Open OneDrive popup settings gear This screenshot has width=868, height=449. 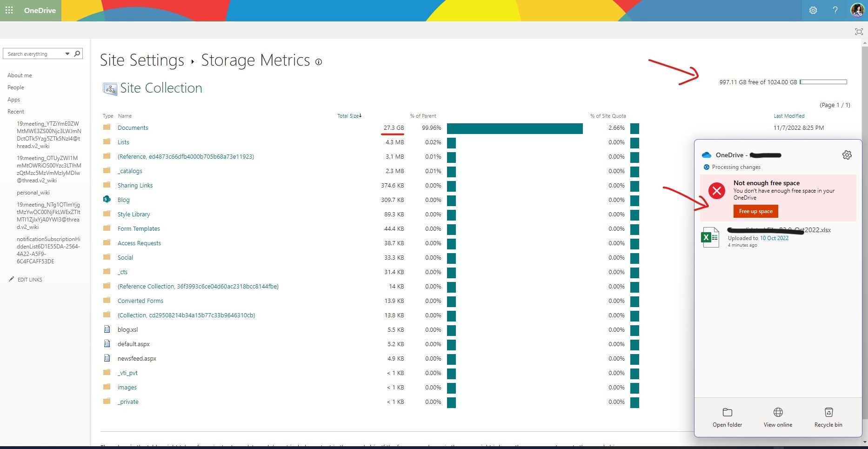(x=847, y=155)
